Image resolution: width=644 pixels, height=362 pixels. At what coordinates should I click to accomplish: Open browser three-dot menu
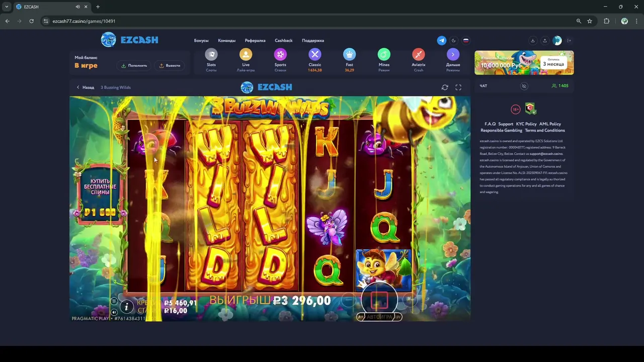click(x=637, y=21)
